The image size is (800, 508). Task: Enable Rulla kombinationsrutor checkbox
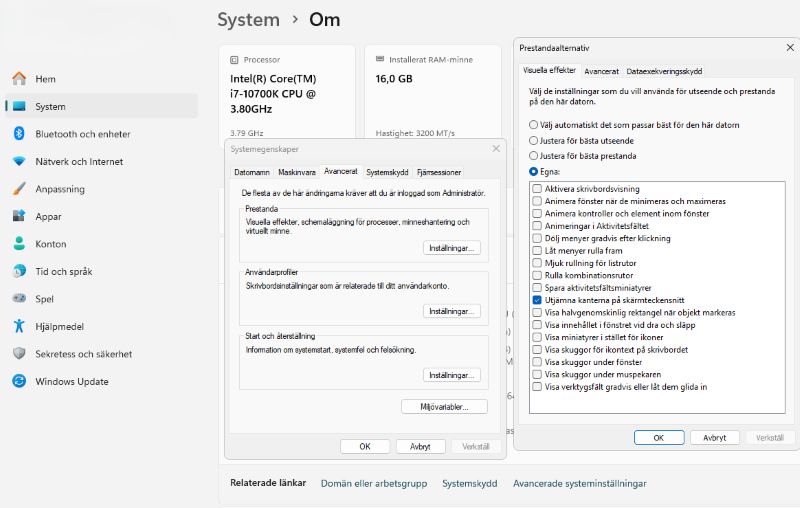click(537, 275)
